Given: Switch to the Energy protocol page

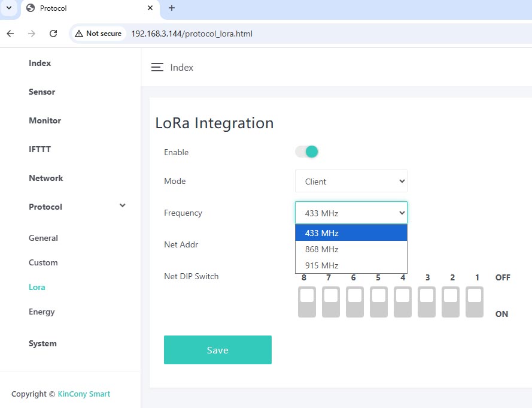Looking at the screenshot, I should point(42,312).
